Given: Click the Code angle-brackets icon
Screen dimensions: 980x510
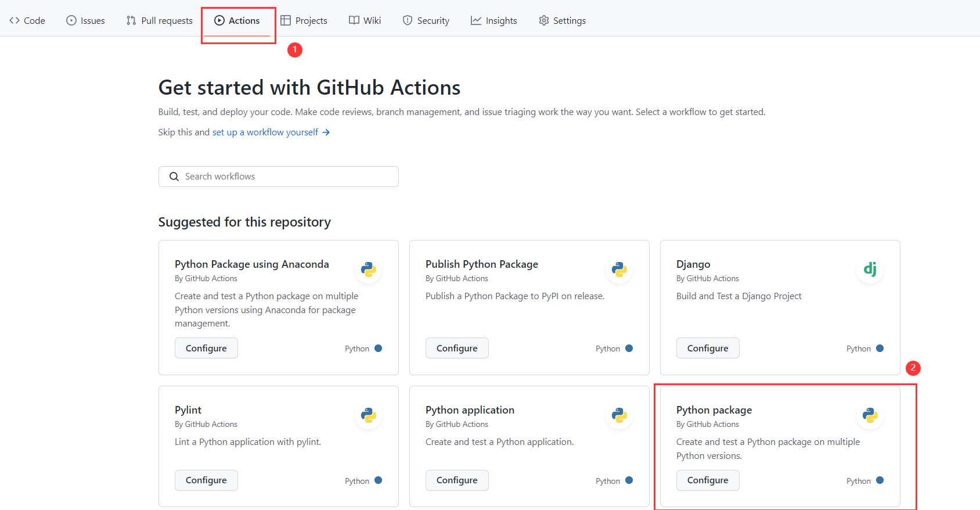Looking at the screenshot, I should 15,20.
